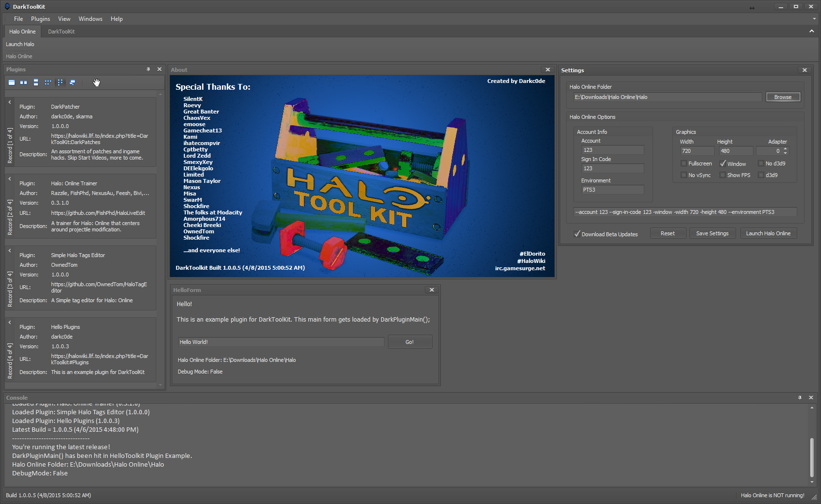Enable the Fullscreen checkbox
The height and width of the screenshot is (504, 821).
point(684,163)
